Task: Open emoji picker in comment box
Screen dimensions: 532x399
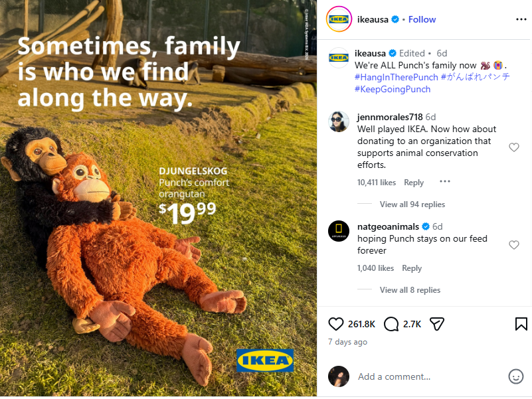Action: 516,376
